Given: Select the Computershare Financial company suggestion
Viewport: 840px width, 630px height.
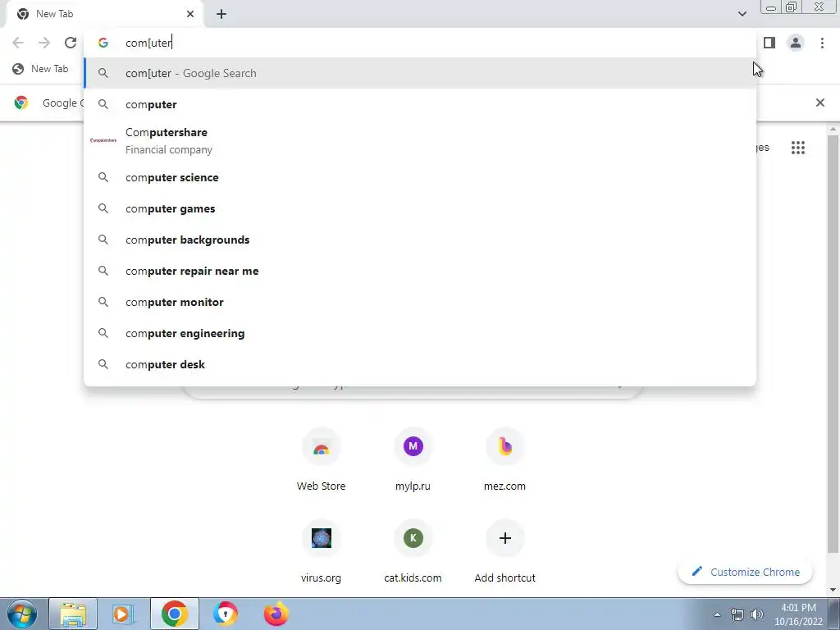Looking at the screenshot, I should click(420, 140).
